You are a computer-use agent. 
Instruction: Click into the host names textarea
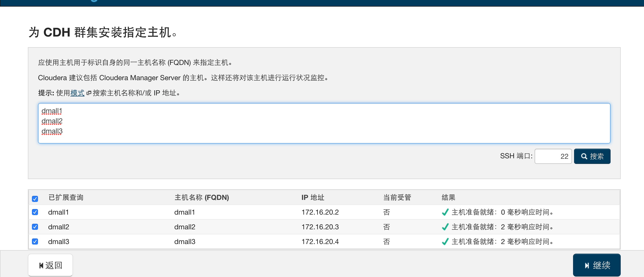point(324,123)
